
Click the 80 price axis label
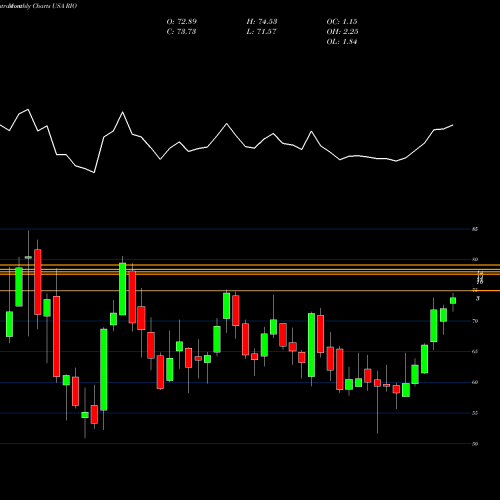coord(475,259)
